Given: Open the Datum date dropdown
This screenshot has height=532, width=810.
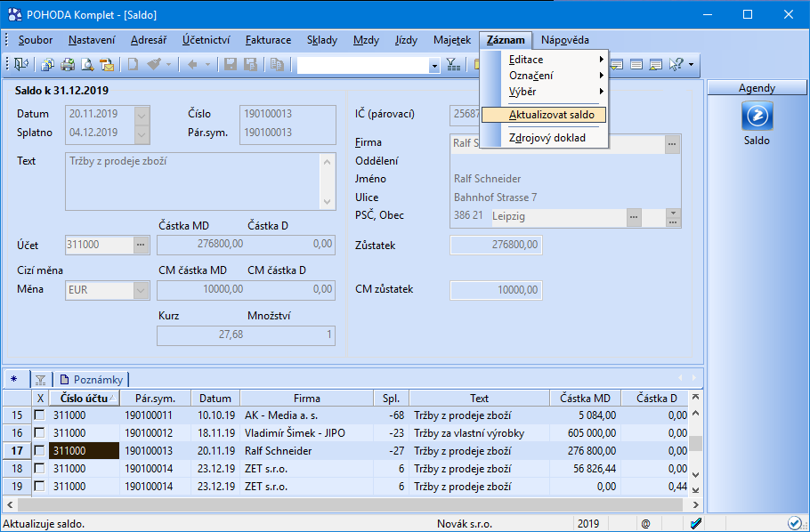Looking at the screenshot, I should pos(142,114).
